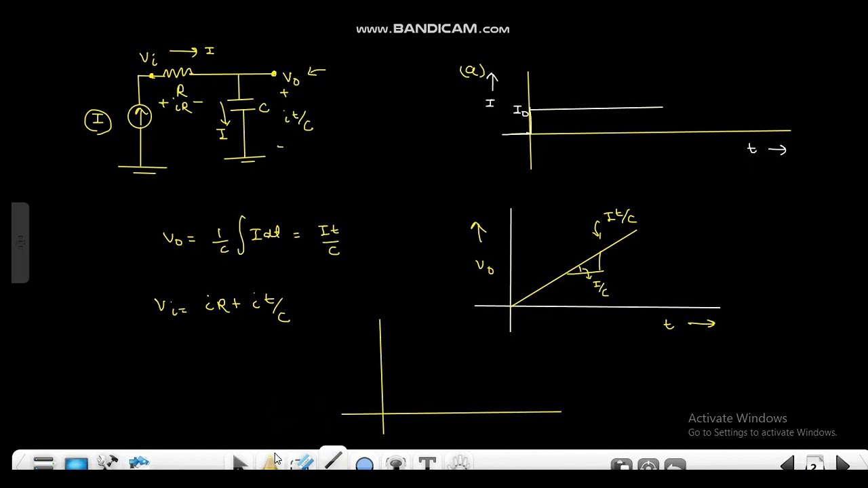868x488 pixels.
Task: Select the hand pan tool
Action: pyautogui.click(x=459, y=464)
